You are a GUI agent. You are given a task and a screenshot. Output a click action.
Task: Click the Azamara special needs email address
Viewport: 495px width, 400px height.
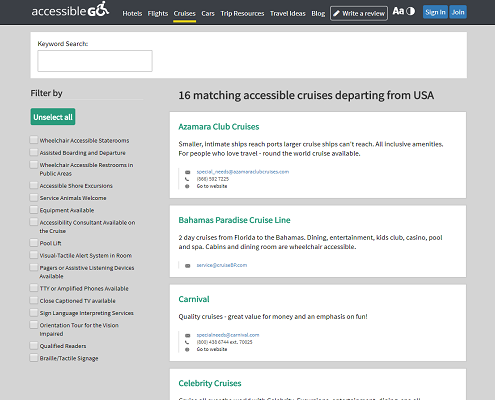[x=243, y=172]
